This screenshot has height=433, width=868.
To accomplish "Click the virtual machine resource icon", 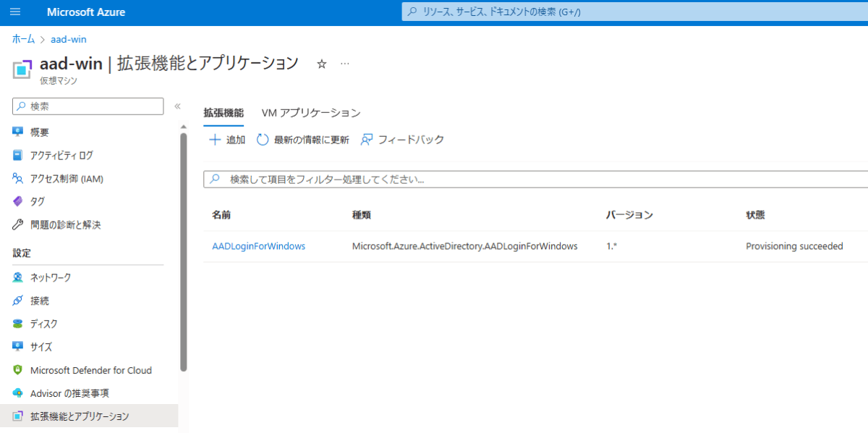I will point(23,70).
